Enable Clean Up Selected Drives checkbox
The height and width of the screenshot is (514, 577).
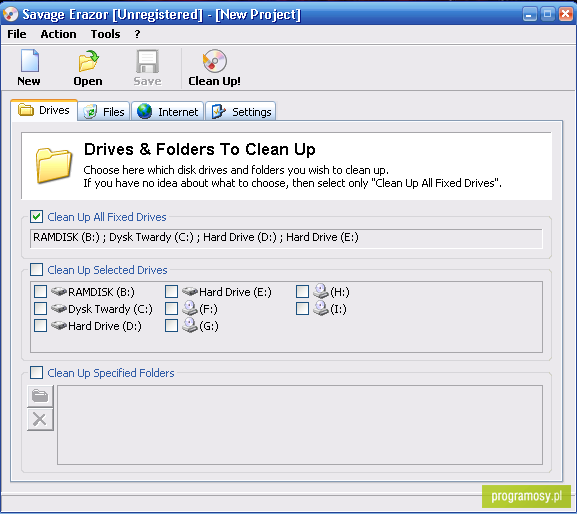36,270
